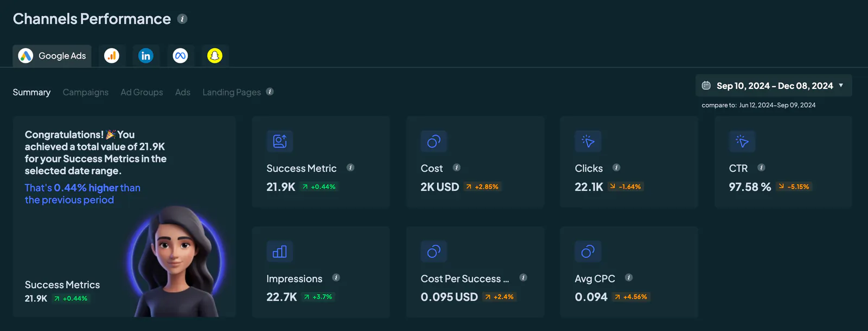This screenshot has height=331, width=868.
Task: Click the info icon beside Cost Per Success
Action: (x=523, y=277)
